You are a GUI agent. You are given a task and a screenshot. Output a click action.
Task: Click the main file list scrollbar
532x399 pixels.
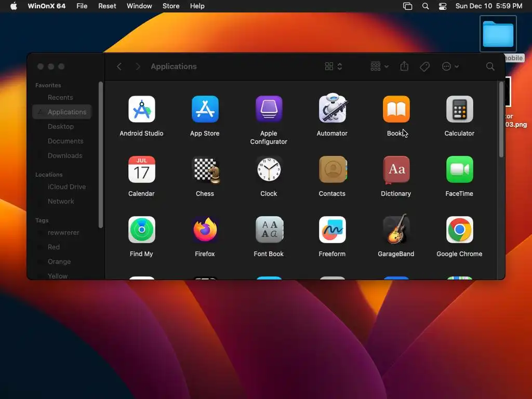[x=501, y=119]
